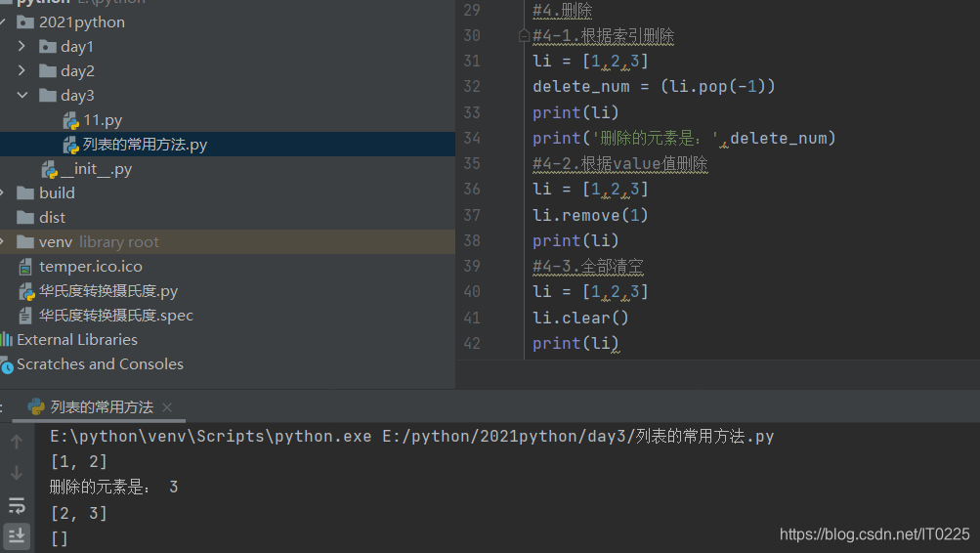Select the venv library root folder
The height and width of the screenshot is (553, 980).
(228, 242)
